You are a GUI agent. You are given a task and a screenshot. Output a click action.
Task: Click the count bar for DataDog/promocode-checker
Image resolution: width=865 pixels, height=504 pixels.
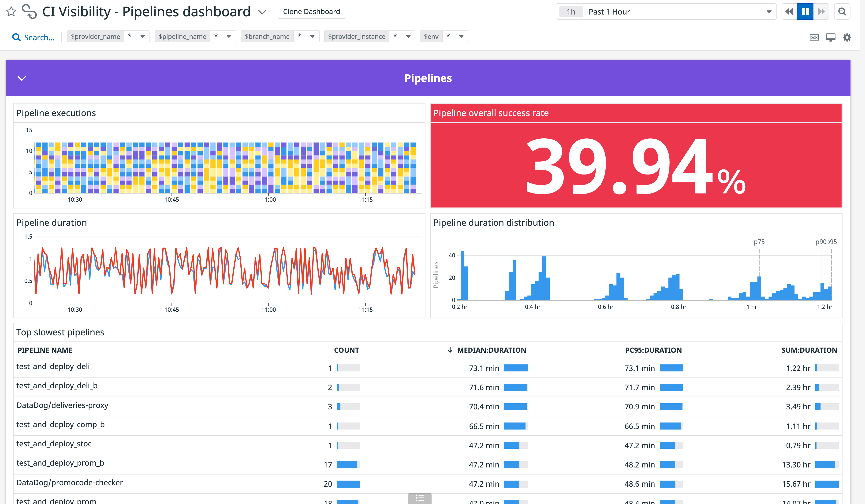coord(349,484)
